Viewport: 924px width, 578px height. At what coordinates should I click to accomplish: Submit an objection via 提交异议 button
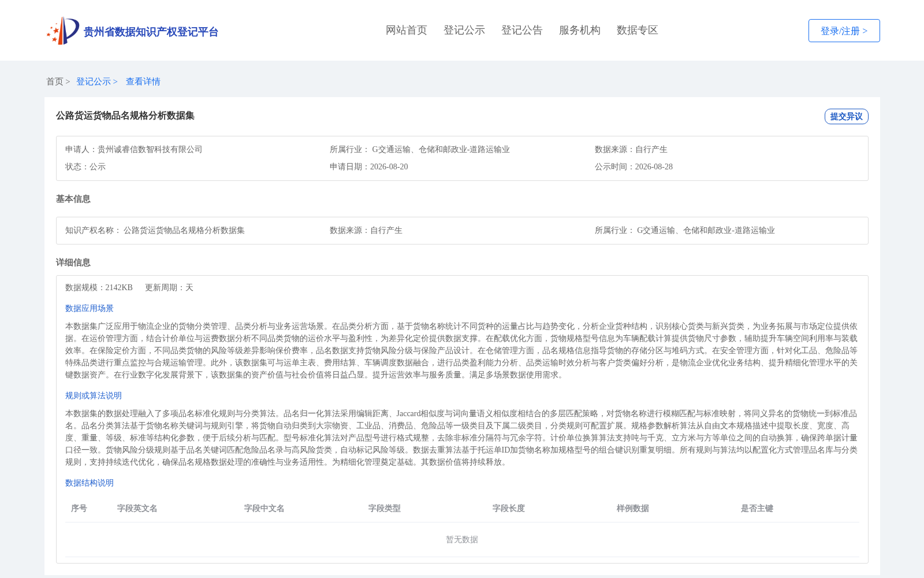click(x=846, y=116)
